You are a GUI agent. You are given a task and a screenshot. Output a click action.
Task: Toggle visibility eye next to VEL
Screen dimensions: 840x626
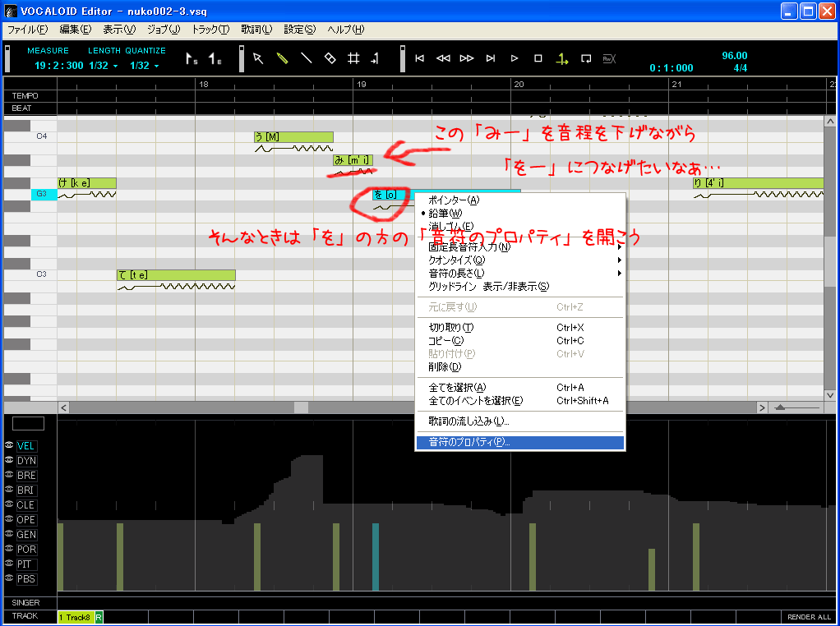click(9, 445)
